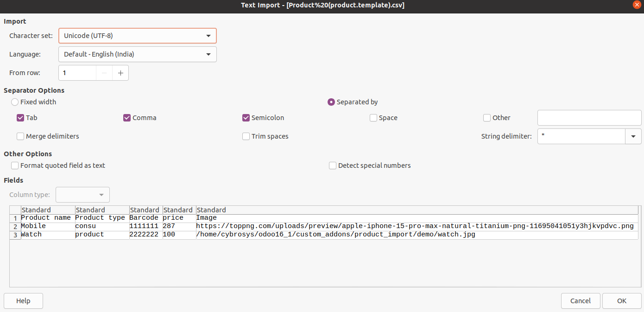Click the minus button for From row

coord(104,73)
